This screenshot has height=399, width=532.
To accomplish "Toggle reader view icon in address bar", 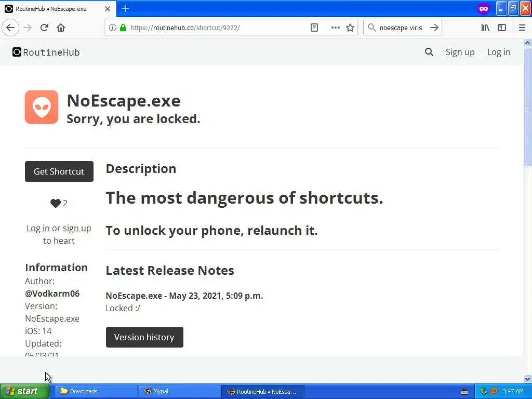I will [314, 28].
